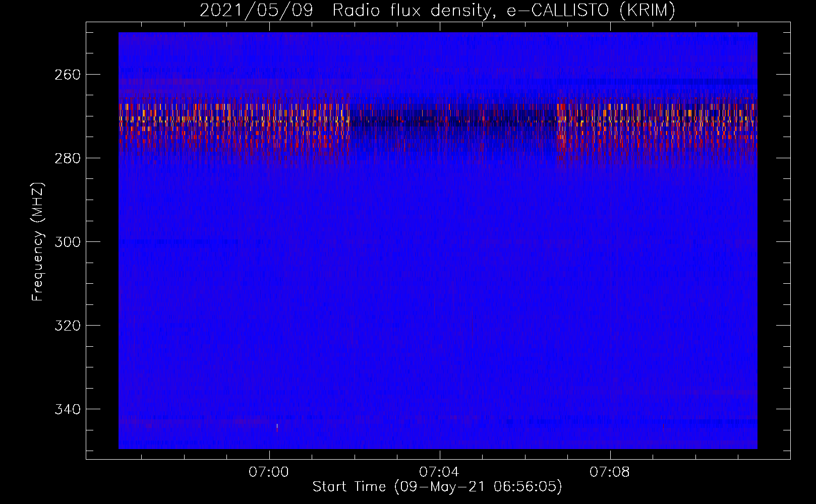The width and height of the screenshot is (816, 504).
Task: Click the 07:00 time tick label
Action: [x=269, y=472]
